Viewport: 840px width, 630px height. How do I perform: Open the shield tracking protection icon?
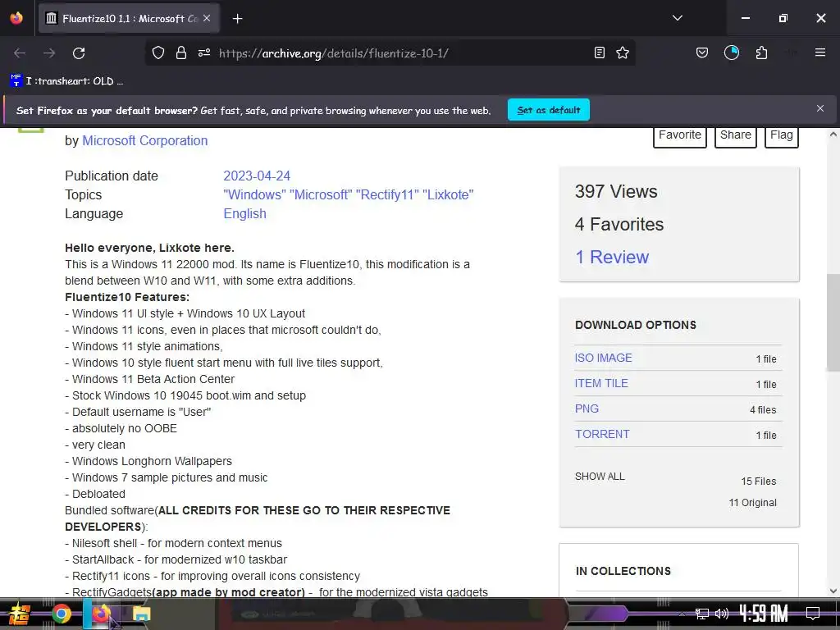[158, 52]
